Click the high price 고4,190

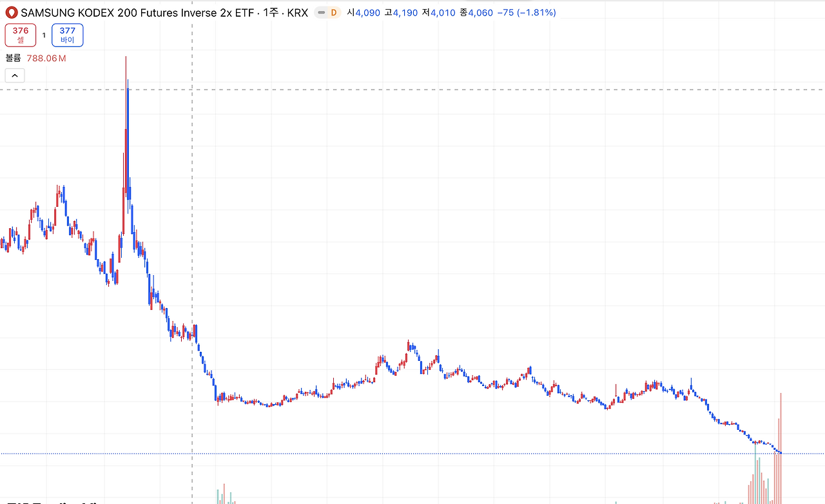tap(402, 12)
